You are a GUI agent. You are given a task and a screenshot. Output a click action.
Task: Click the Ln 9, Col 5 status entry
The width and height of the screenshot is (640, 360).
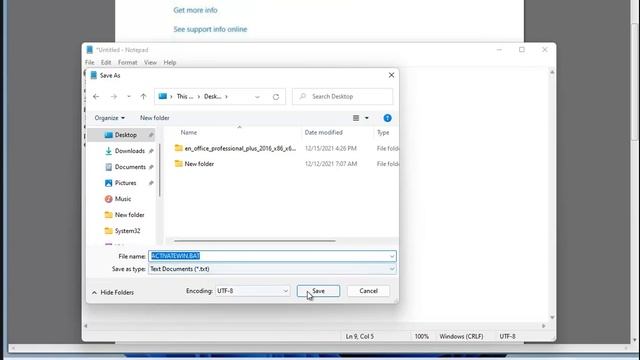point(360,336)
